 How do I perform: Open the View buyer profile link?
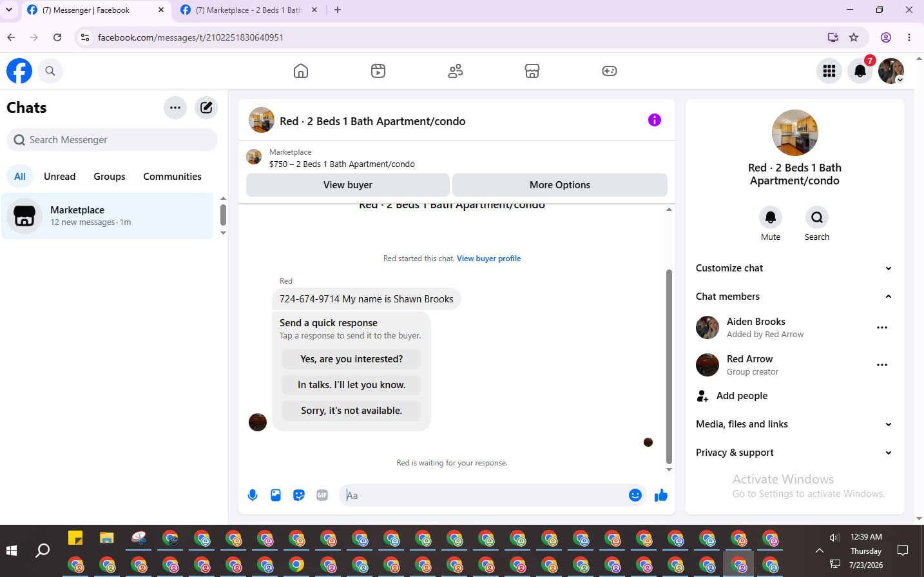tap(489, 259)
